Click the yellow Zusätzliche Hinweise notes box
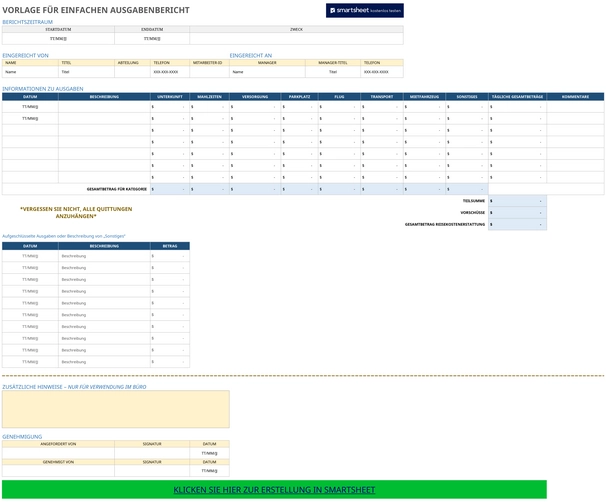Screen dimensions: 606x502 116,409
